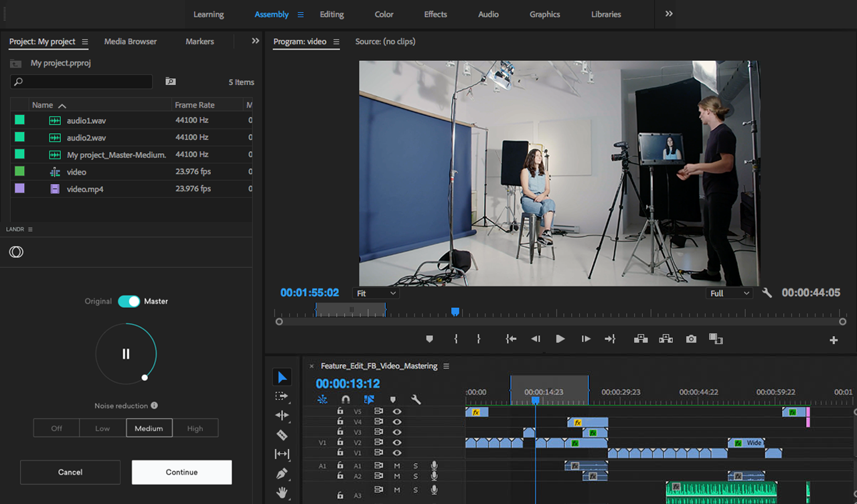Click the Add Marker icon in Program monitor
Viewport: 857px width, 504px height.
coord(430,339)
